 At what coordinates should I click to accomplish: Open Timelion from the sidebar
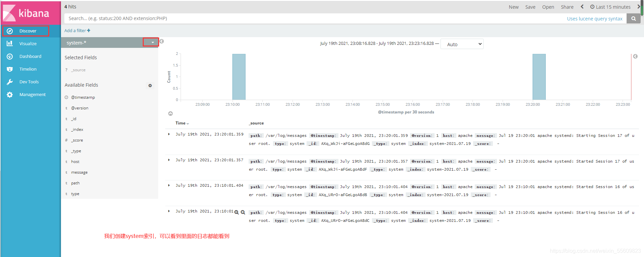pyautogui.click(x=28, y=69)
